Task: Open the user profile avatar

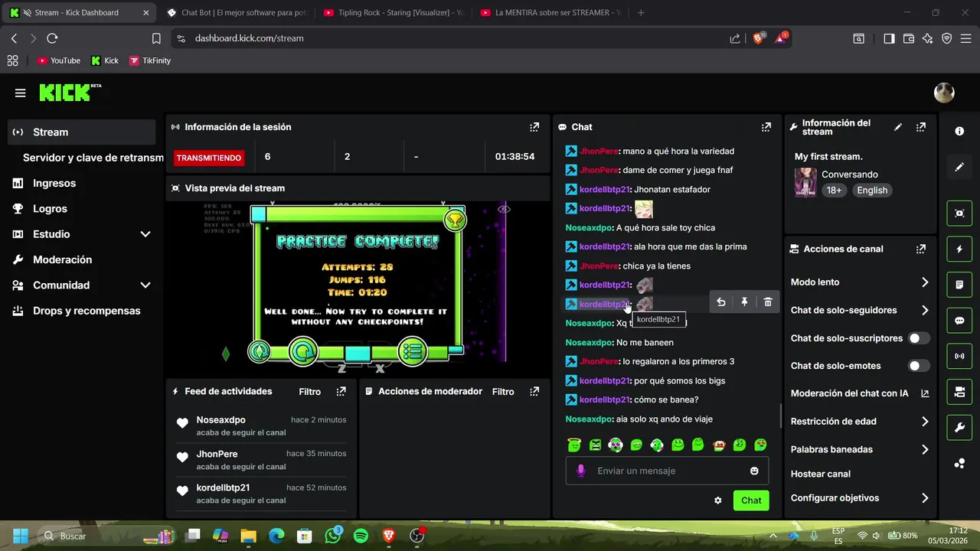Action: point(944,93)
